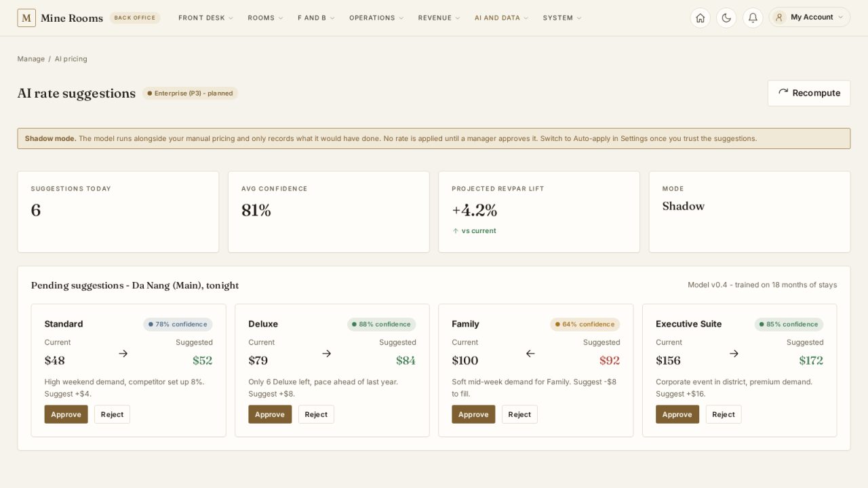Viewport: 868px width, 488px height.
Task: Click the Avg Confidence 81% value
Action: pos(256,211)
